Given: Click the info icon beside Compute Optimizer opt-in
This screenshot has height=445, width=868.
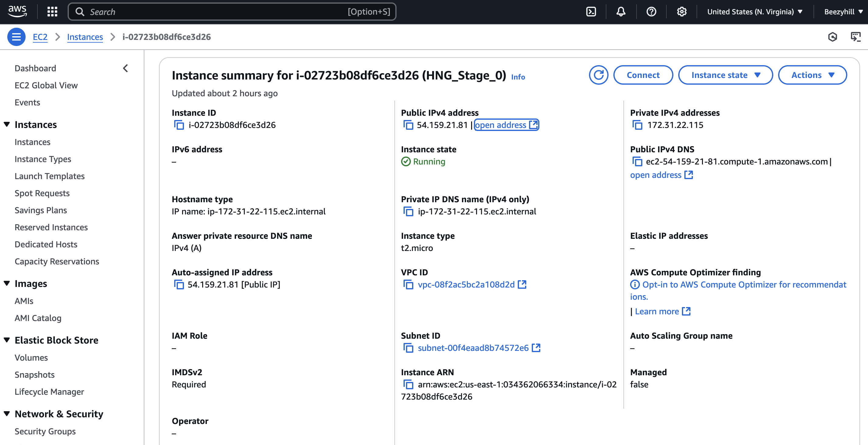Looking at the screenshot, I should [635, 285].
